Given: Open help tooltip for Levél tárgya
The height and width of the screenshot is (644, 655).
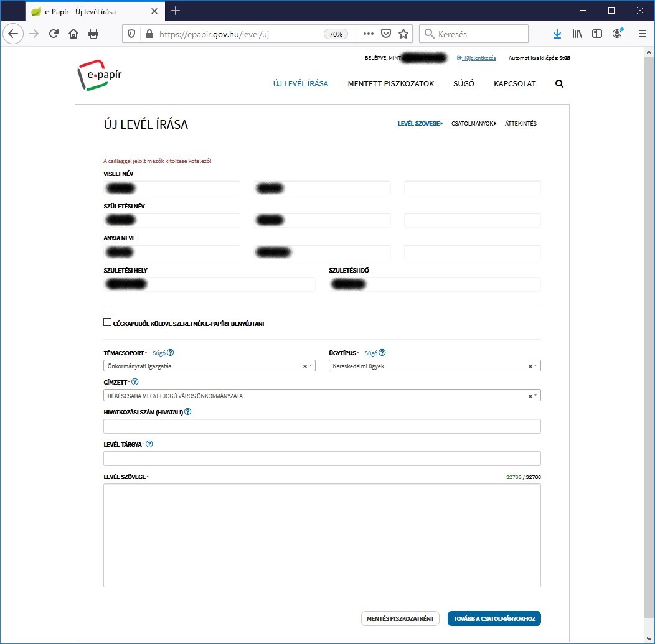Looking at the screenshot, I should 149,444.
